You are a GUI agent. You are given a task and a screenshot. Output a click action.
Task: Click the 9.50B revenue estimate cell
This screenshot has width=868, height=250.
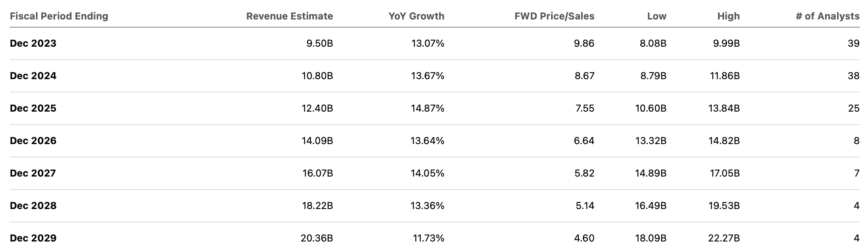[x=320, y=43]
